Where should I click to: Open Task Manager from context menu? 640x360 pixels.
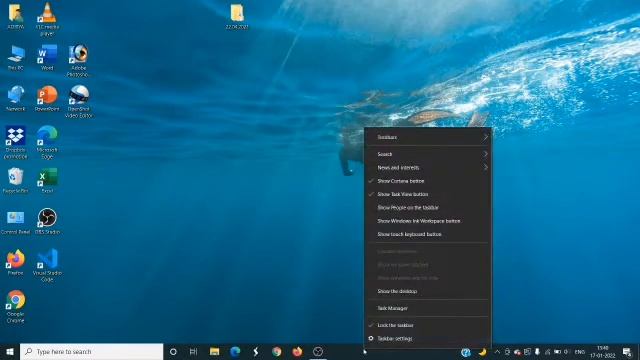(428, 308)
